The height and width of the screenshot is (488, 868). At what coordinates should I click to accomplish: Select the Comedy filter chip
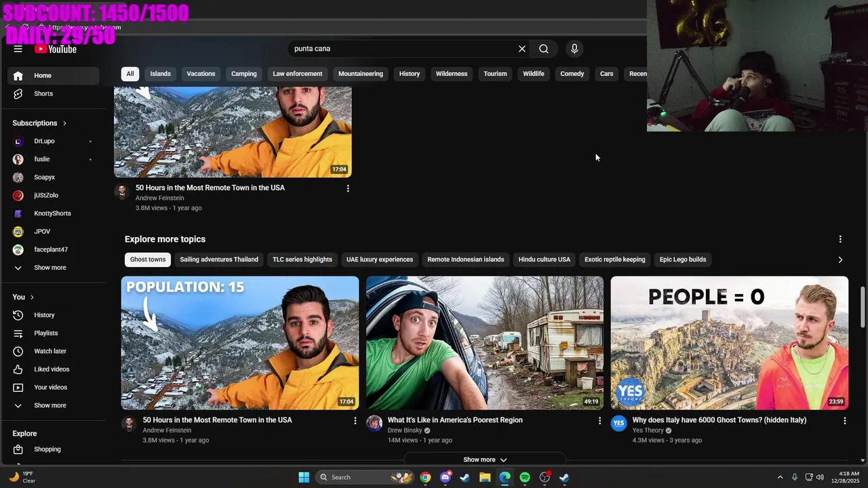572,74
